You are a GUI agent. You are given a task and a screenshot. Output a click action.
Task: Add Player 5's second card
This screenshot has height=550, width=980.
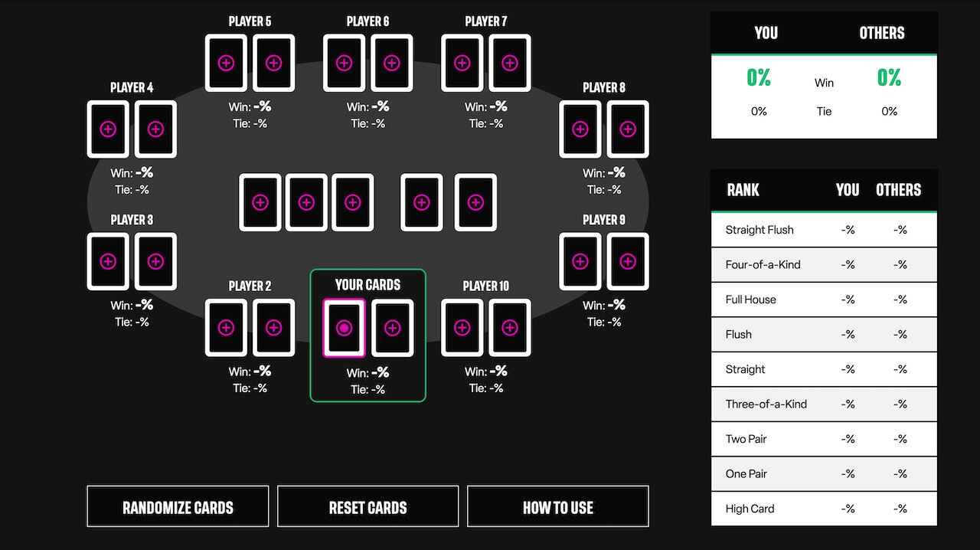point(273,63)
